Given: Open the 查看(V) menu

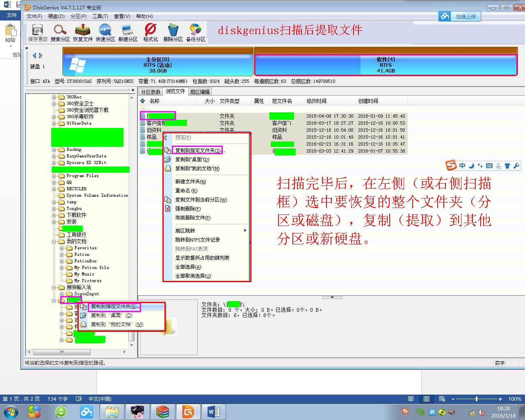Looking at the screenshot, I should click(122, 16).
